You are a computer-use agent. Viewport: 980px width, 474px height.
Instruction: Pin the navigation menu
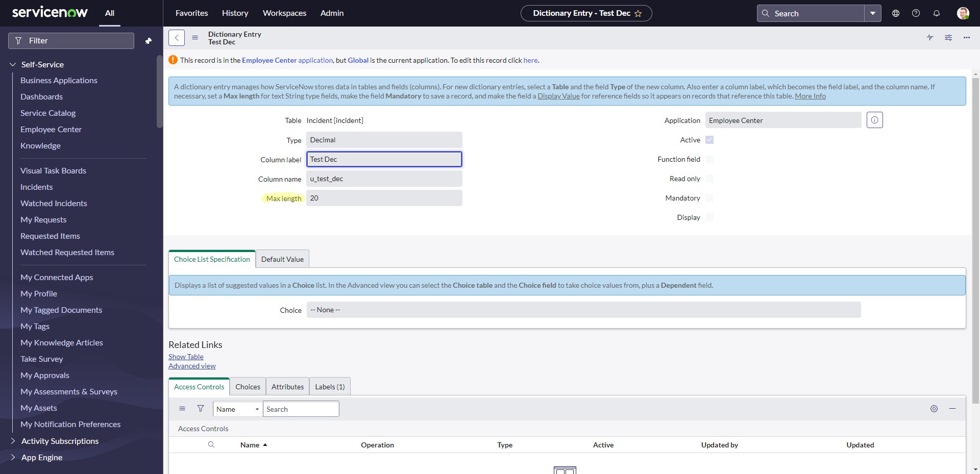(149, 41)
